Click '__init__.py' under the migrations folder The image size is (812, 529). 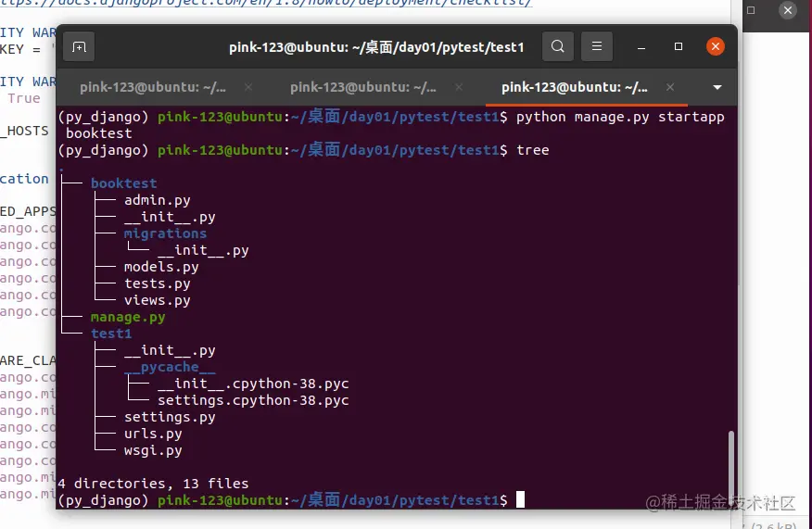204,250
